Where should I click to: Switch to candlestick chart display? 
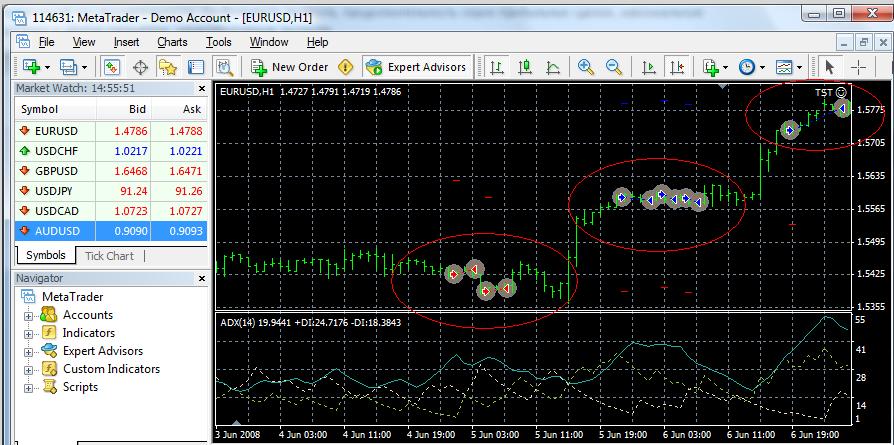coord(525,67)
